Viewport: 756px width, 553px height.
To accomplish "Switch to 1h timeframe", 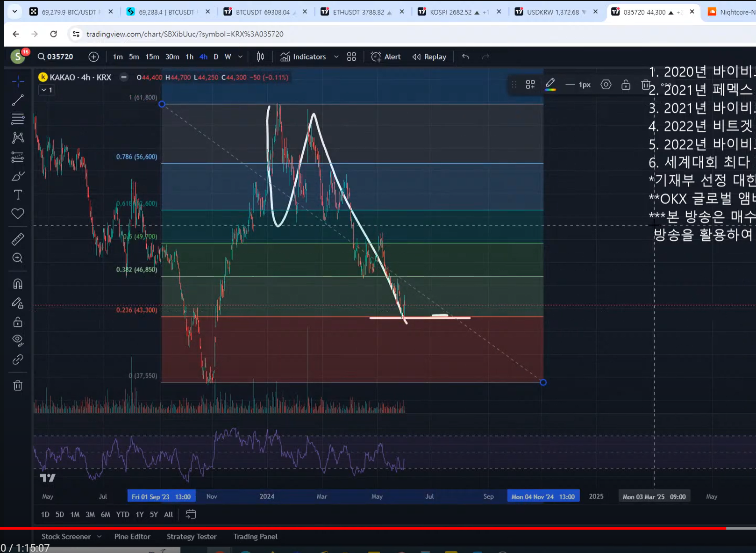I will 189,57.
